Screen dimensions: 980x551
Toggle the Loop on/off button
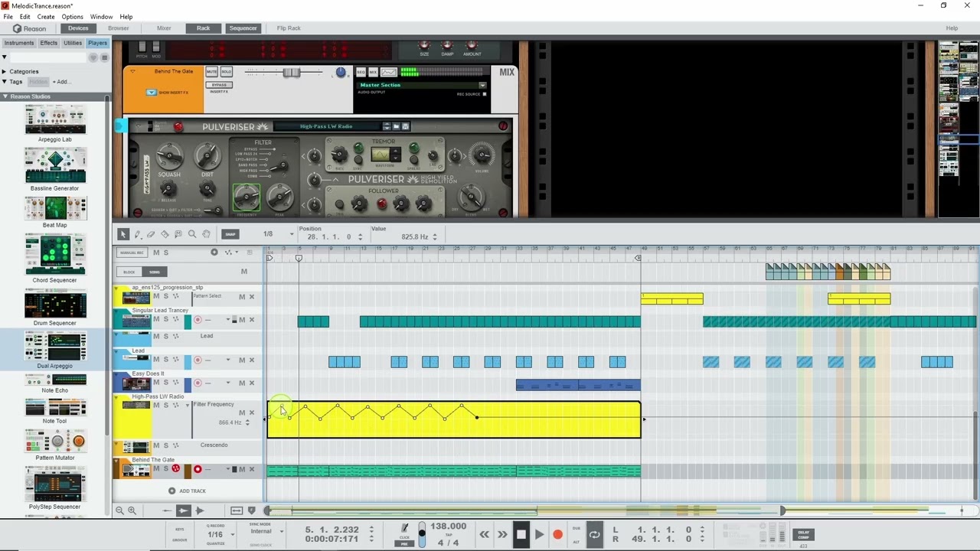pos(594,535)
